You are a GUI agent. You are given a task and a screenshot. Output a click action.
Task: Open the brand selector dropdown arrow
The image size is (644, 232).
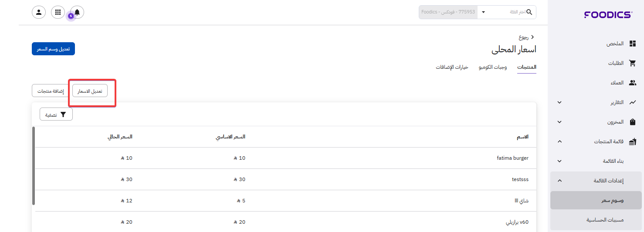coord(483,12)
